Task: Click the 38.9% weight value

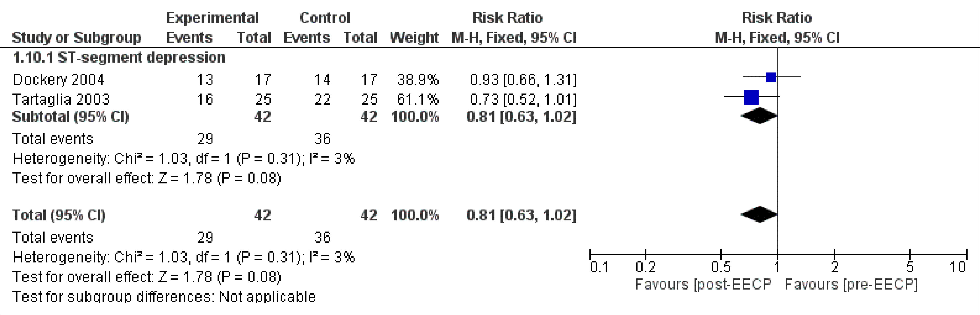Action: (418, 79)
